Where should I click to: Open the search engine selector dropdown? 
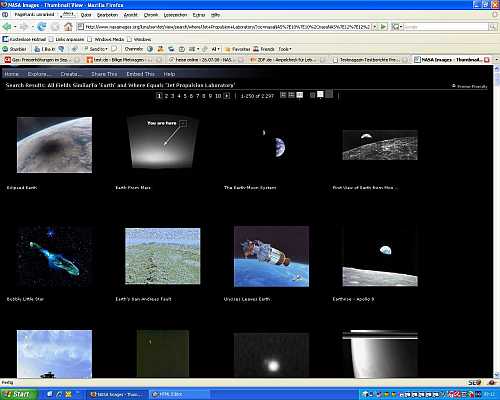point(397,27)
